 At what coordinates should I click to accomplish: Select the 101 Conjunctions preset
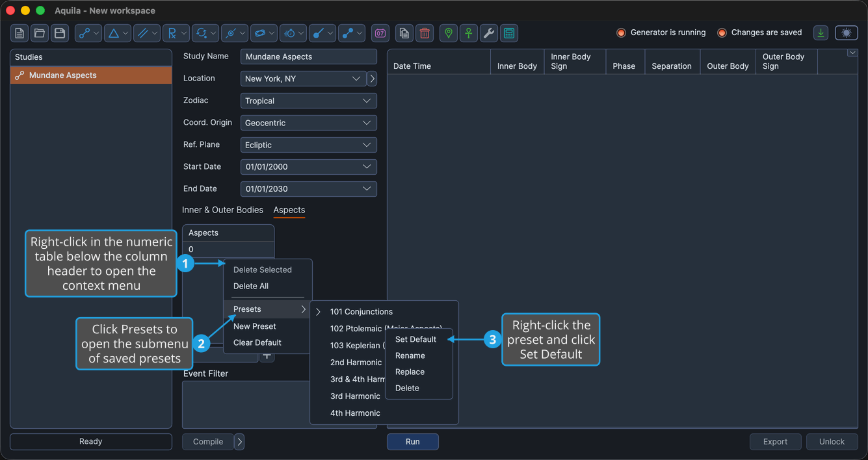384,312
